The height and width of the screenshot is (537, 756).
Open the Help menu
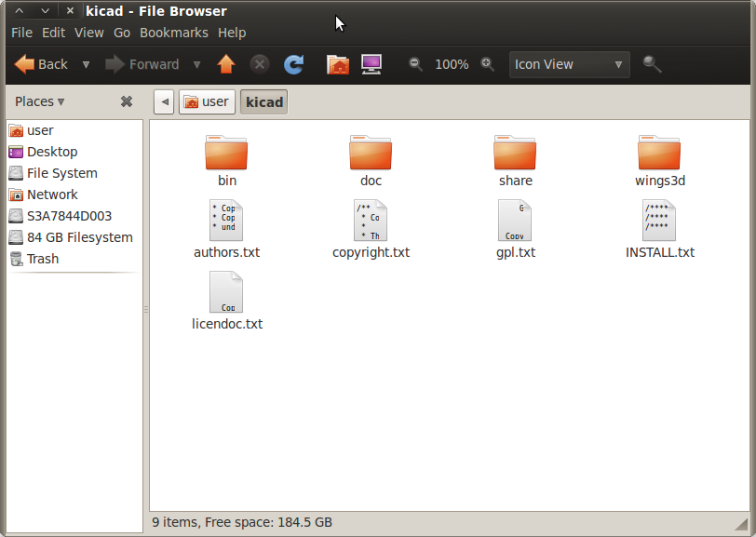pos(232,33)
